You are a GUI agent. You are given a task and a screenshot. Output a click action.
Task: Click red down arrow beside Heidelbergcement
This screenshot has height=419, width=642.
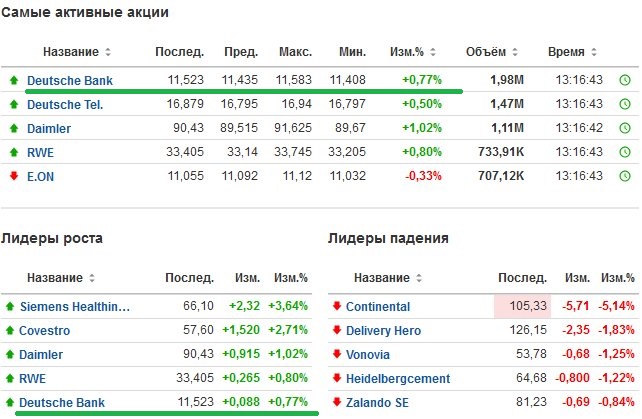(337, 378)
